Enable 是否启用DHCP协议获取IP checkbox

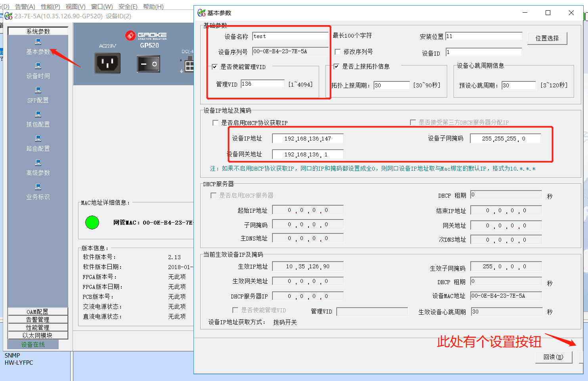215,123
